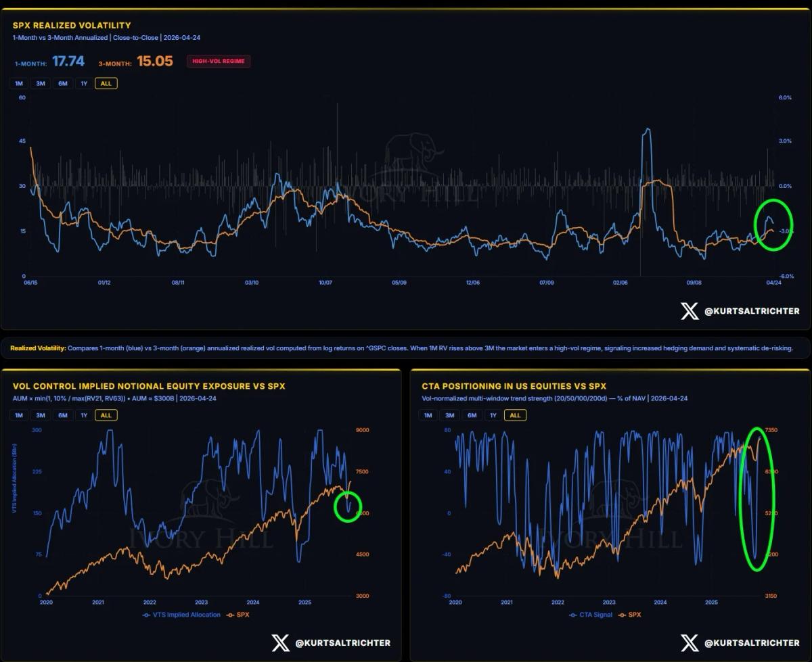Image resolution: width=812 pixels, height=662 pixels.
Task: Click the 6M button in the CTA Positioning panel
Action: point(471,415)
